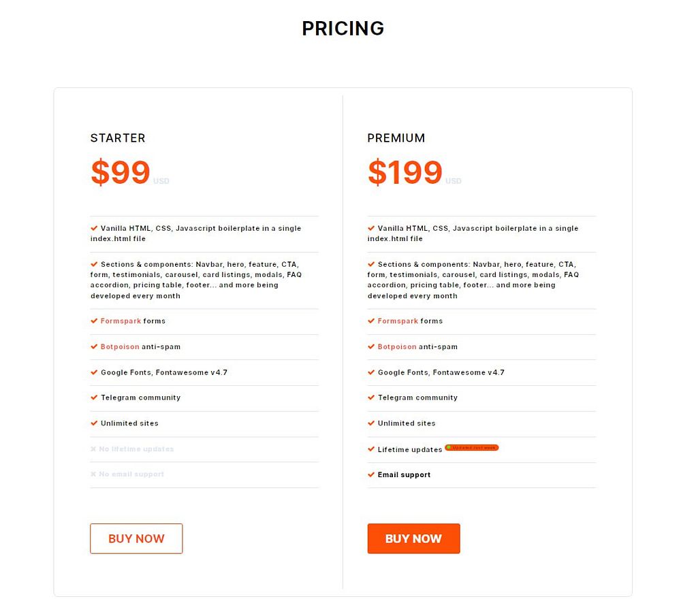
Task: Click checkmark beside Starter's Unlimited sites
Action: coord(94,423)
